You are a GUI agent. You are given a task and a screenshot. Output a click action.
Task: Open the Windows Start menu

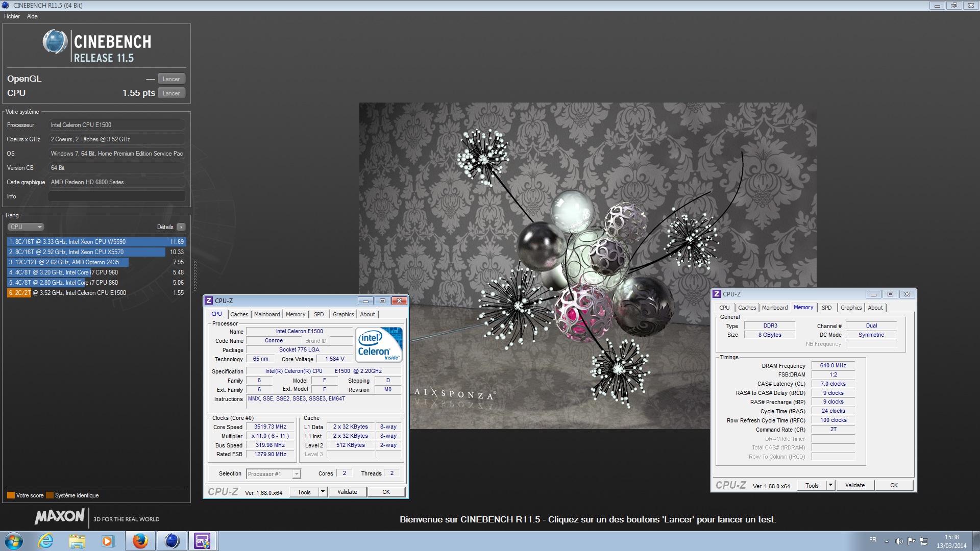coord(14,541)
